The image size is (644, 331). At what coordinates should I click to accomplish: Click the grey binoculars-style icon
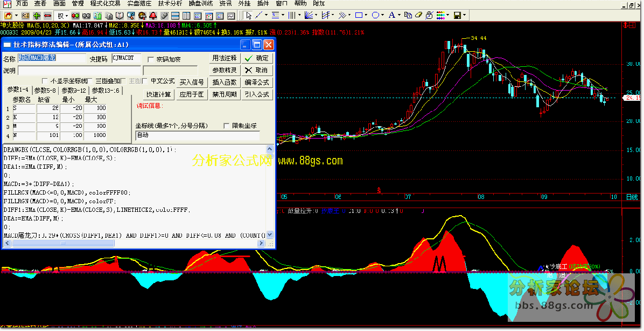(86, 16)
